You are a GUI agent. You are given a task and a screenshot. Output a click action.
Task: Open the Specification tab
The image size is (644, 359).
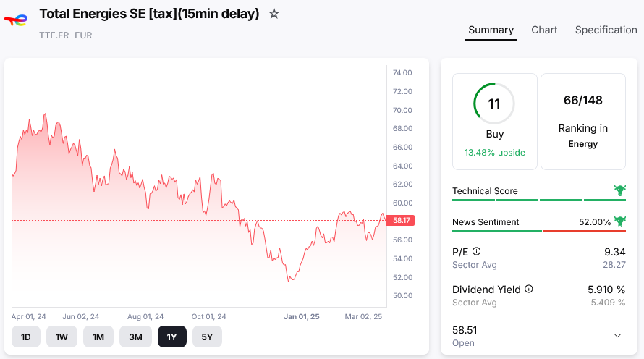[606, 30]
